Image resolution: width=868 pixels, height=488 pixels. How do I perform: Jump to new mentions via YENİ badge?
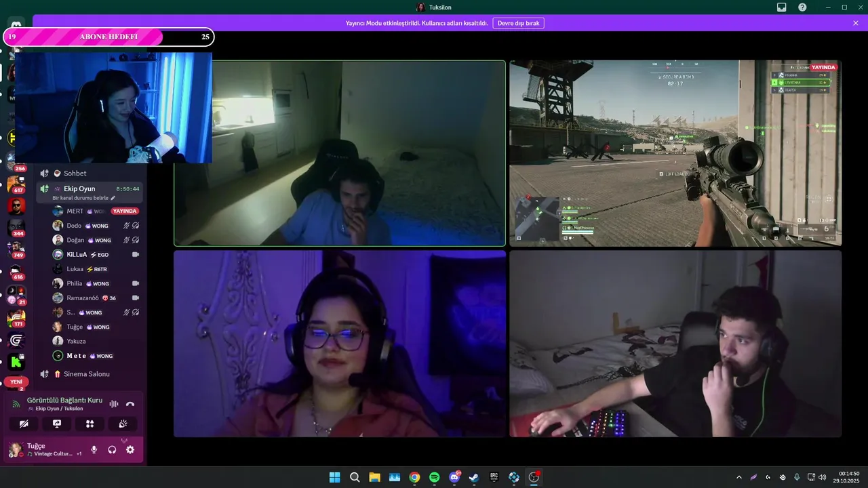click(x=16, y=382)
